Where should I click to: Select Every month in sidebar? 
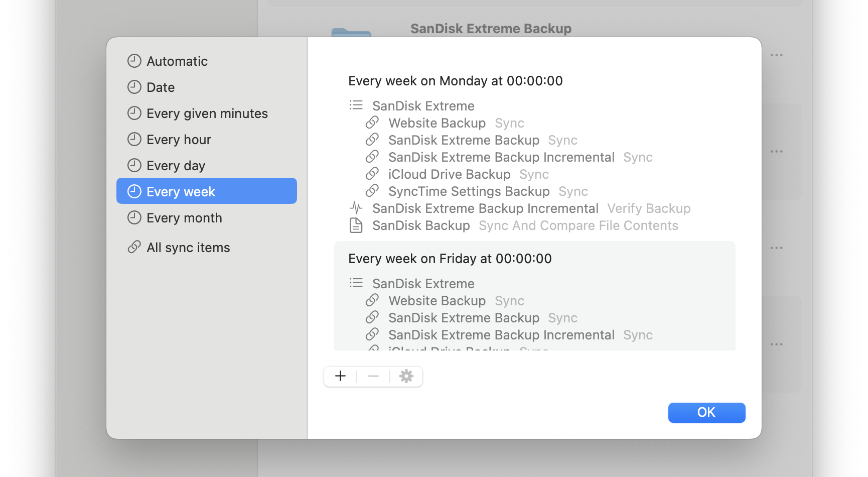tap(207, 218)
